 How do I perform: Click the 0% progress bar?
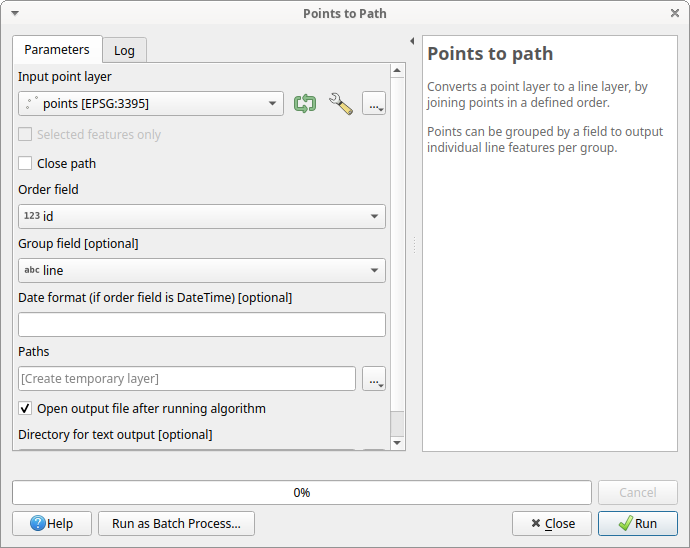301,493
